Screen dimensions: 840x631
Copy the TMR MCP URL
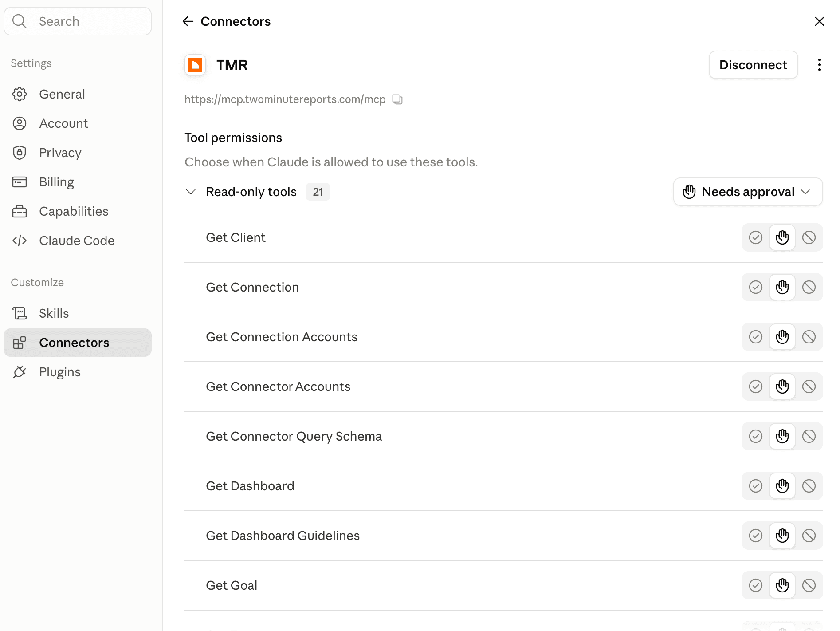tap(397, 99)
